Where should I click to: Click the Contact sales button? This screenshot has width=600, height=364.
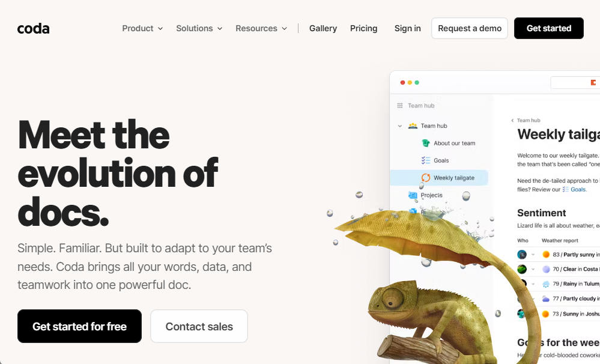(199, 326)
